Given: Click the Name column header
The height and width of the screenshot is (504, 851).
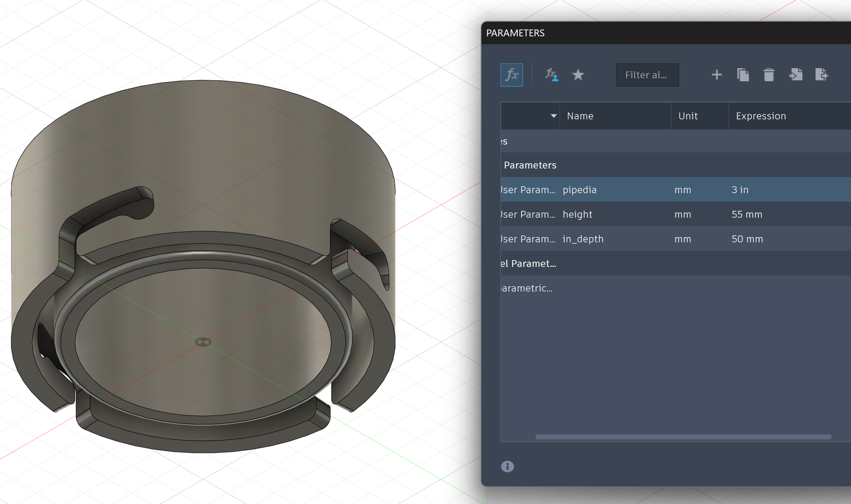Looking at the screenshot, I should (580, 116).
